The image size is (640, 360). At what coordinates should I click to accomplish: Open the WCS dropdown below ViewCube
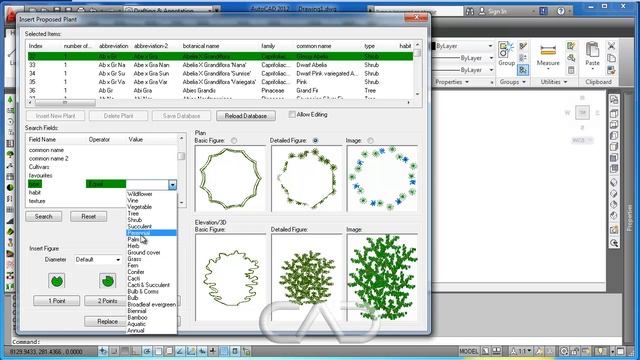coord(582,140)
